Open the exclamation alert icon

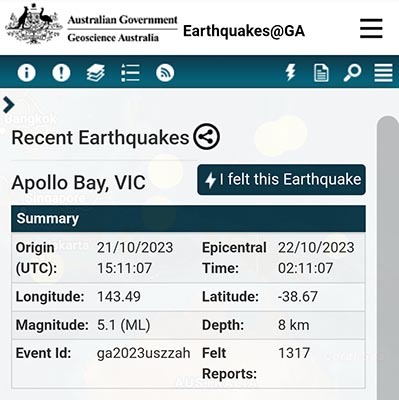(61, 72)
